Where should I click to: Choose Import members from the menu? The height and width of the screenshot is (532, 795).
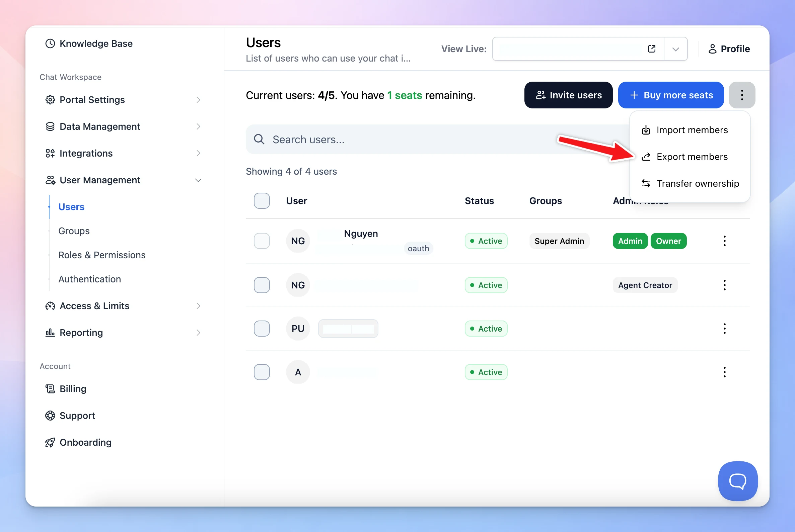[x=690, y=130]
